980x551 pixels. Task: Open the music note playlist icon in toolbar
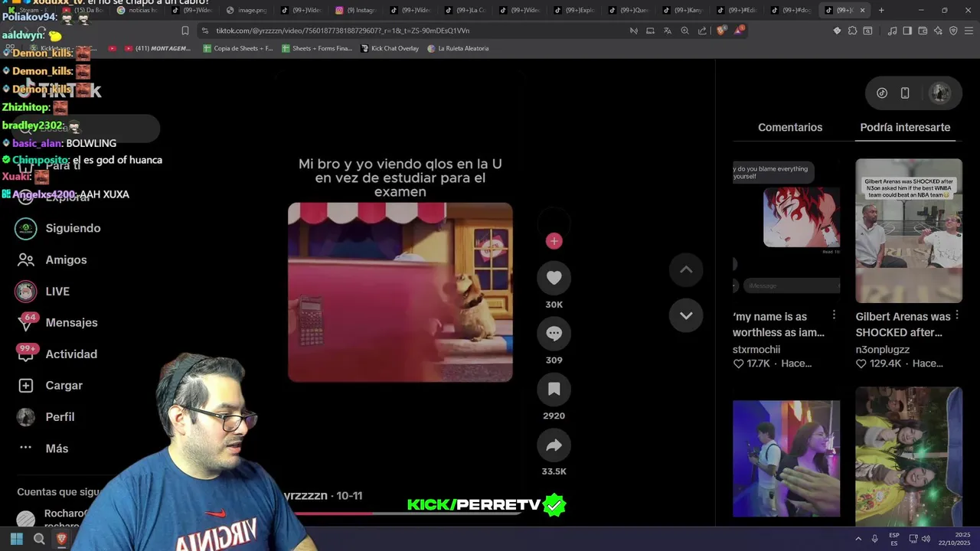(x=892, y=31)
